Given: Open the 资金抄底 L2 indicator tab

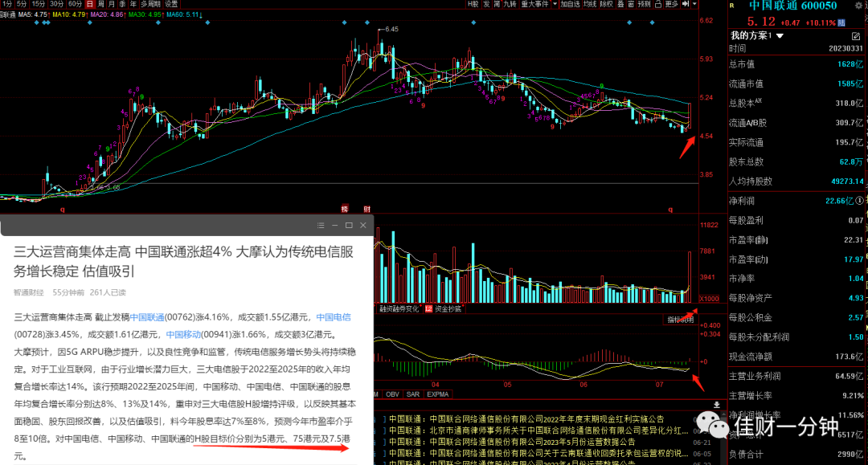Looking at the screenshot, I should click(444, 309).
